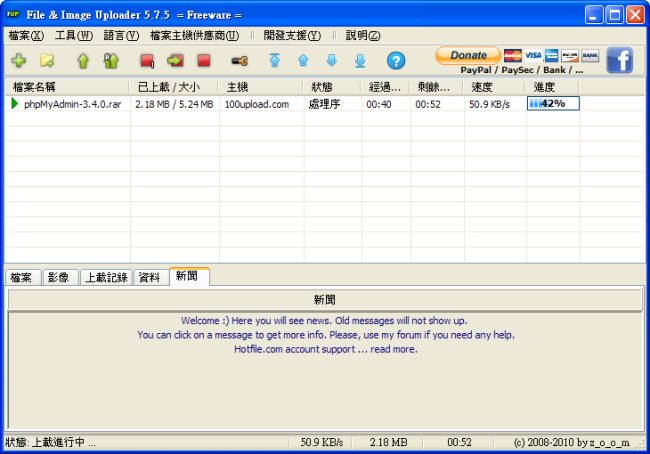This screenshot has width=650, height=454.
Task: Switch to the 影像 tab
Action: (58, 277)
